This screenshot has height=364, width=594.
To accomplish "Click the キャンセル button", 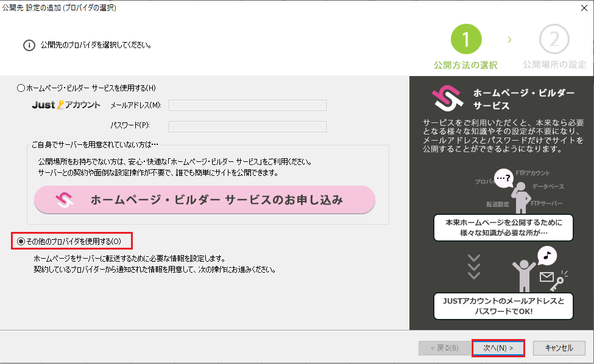I will [559, 348].
